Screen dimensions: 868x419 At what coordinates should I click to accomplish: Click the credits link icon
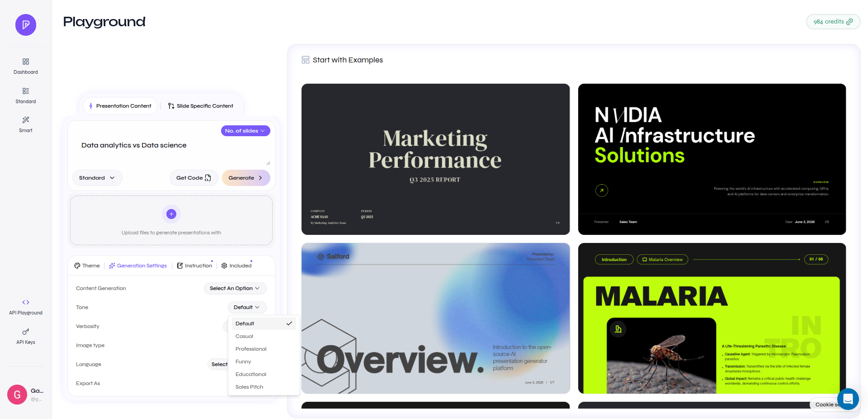849,21
